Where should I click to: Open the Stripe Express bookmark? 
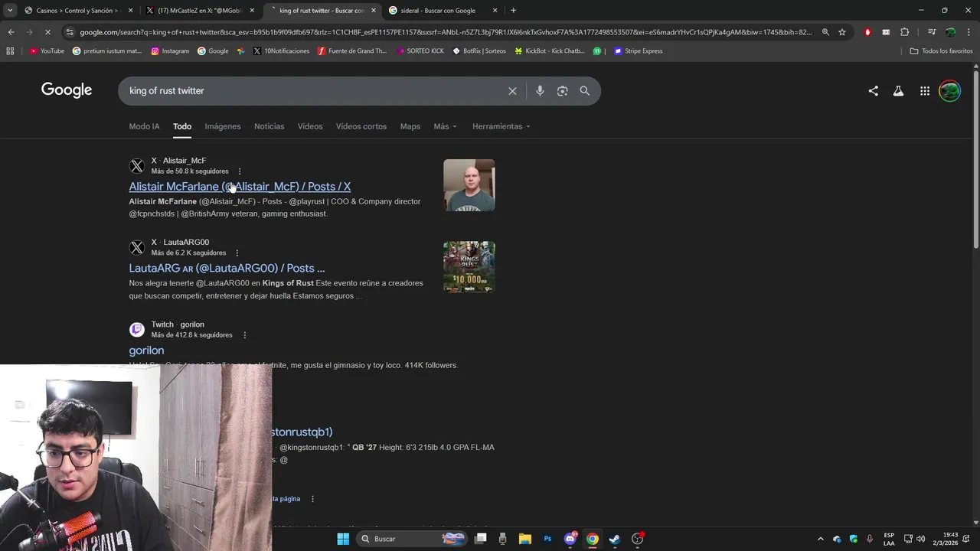pos(639,51)
